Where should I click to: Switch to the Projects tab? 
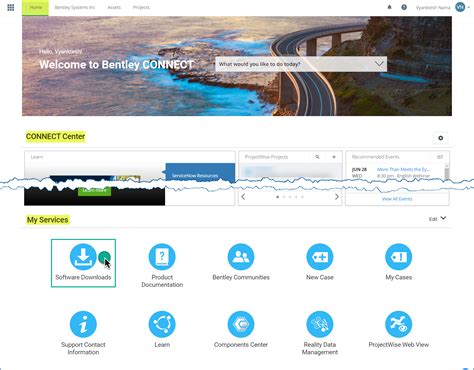[x=141, y=7]
